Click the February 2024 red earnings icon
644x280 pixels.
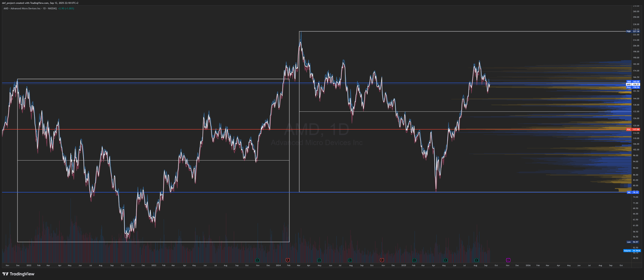(x=288, y=260)
